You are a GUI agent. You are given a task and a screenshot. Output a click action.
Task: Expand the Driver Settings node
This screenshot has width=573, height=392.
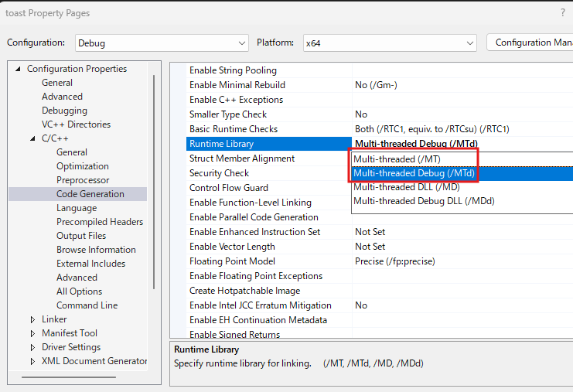tap(32, 347)
